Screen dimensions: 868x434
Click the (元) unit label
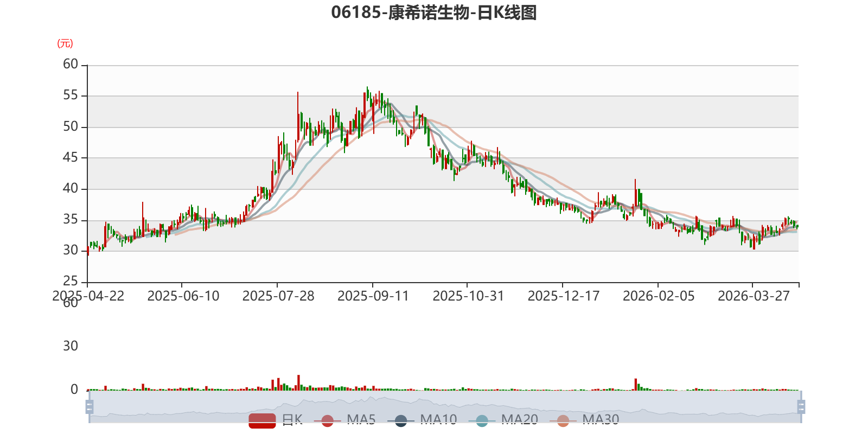coord(65,43)
